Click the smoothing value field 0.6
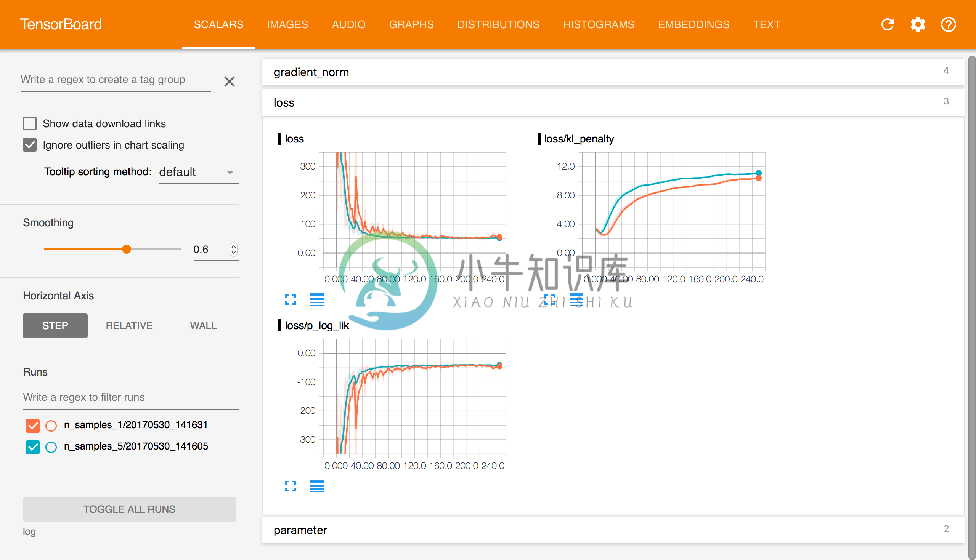 pyautogui.click(x=210, y=250)
